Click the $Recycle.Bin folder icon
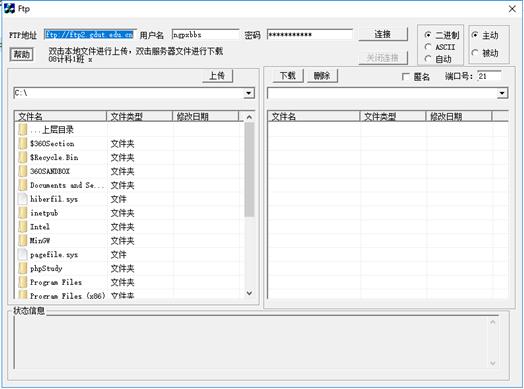Image resolution: width=524 pixels, height=389 pixels. click(x=23, y=157)
